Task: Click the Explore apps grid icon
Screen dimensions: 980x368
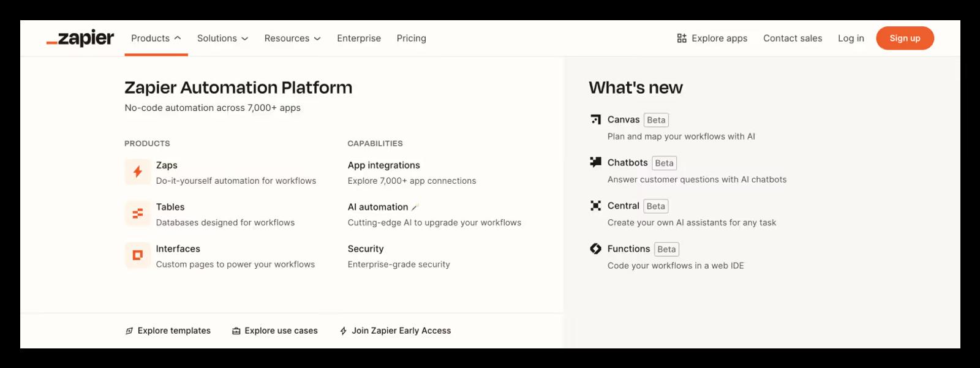Action: point(682,38)
